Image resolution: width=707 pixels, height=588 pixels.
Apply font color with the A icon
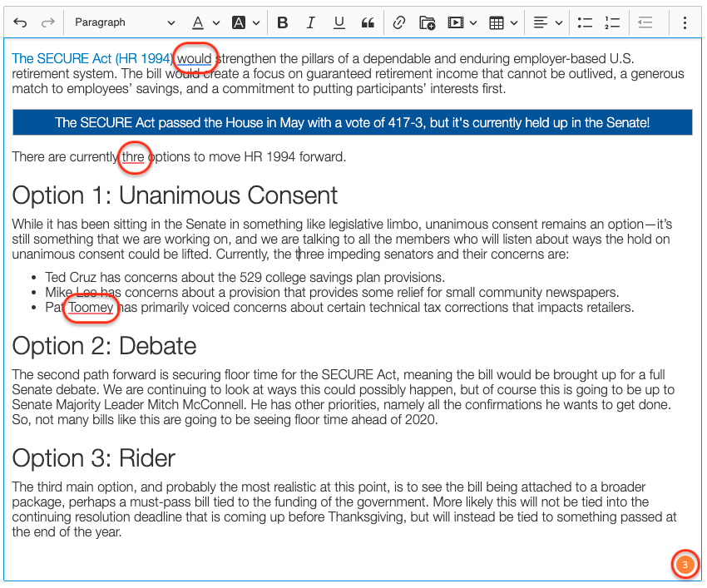(197, 22)
